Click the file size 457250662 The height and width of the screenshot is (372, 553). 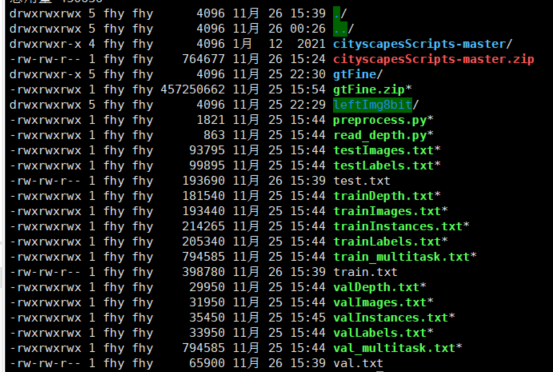(x=193, y=90)
